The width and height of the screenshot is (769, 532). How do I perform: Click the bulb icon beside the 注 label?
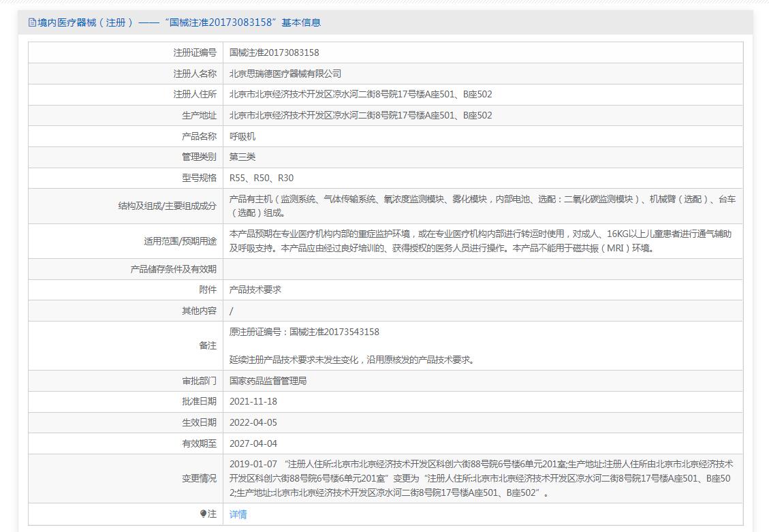click(203, 514)
